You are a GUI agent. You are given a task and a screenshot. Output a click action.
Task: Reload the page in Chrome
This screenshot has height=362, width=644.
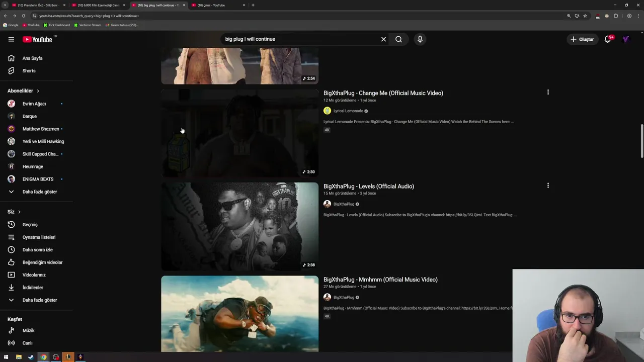(23, 16)
